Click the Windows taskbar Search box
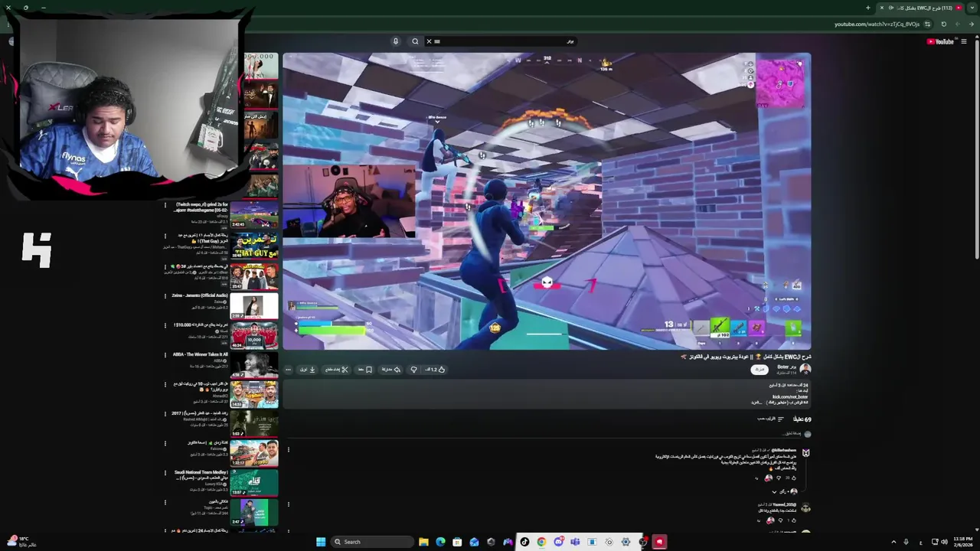Screen dimensions: 980x551 (x=373, y=542)
